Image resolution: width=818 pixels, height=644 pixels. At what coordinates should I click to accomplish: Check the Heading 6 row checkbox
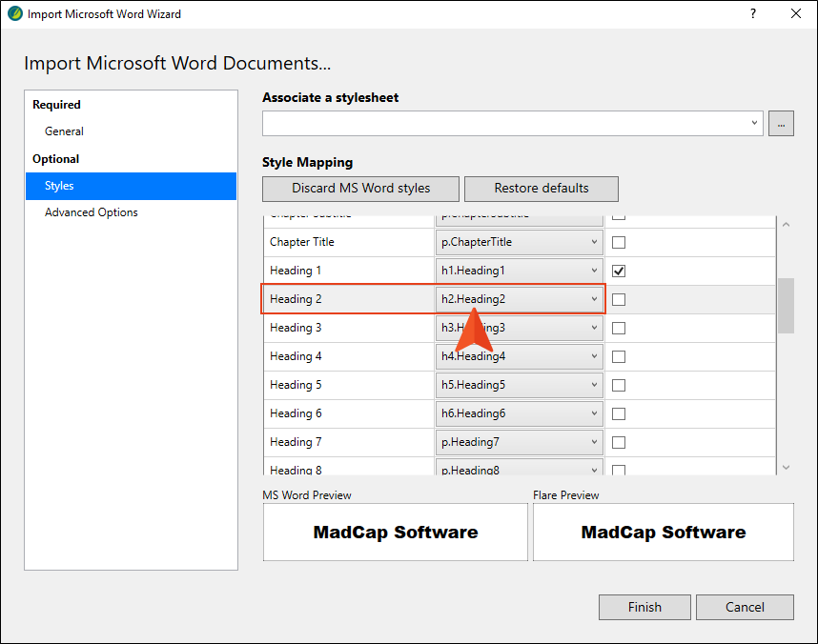coord(619,414)
